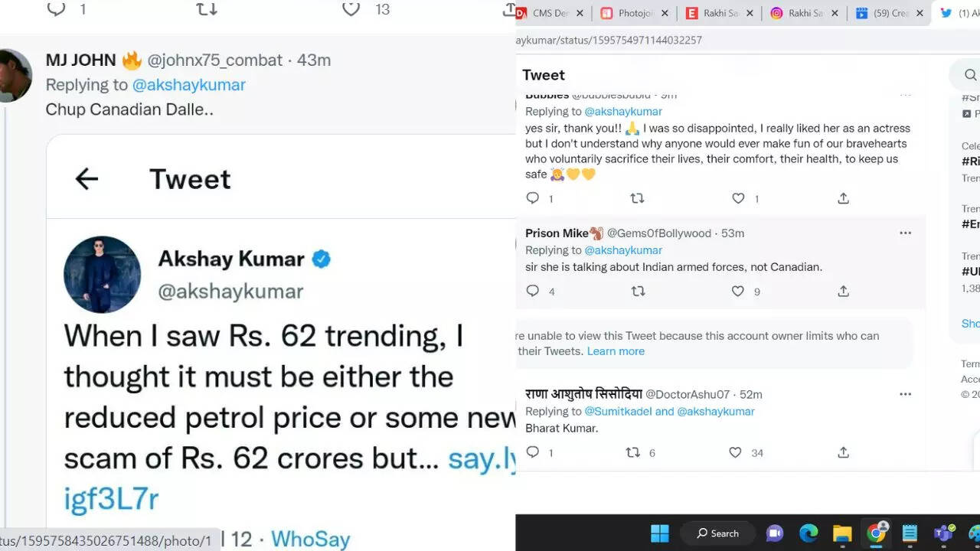Click the say.ly link in Akshay's tweet

[481, 458]
